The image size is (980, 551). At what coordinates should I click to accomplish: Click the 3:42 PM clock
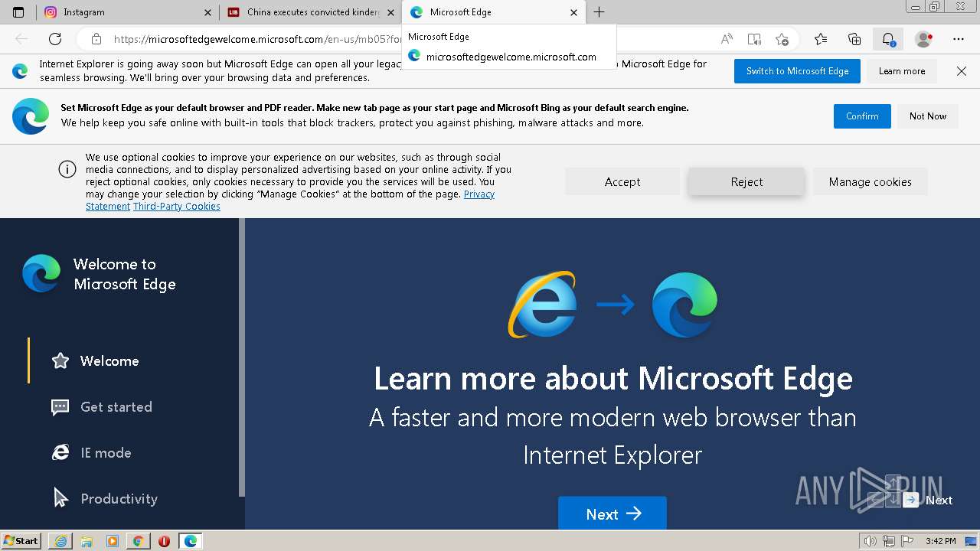pos(941,541)
